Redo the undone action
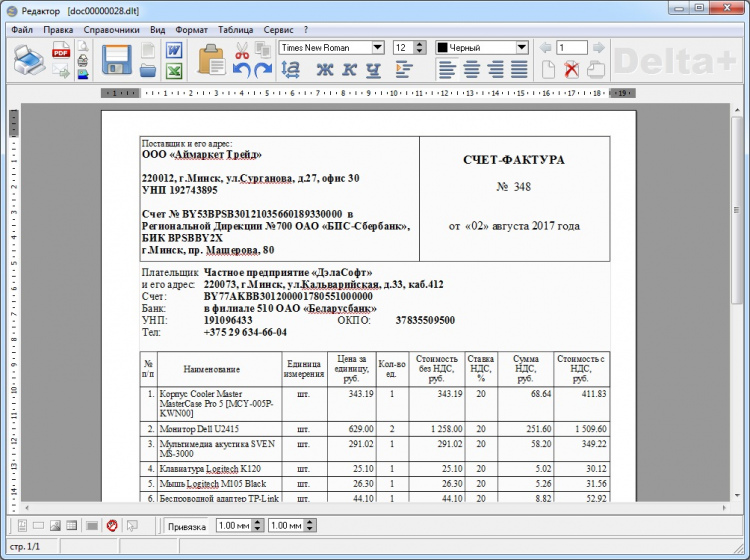This screenshot has width=750, height=560. (x=263, y=71)
